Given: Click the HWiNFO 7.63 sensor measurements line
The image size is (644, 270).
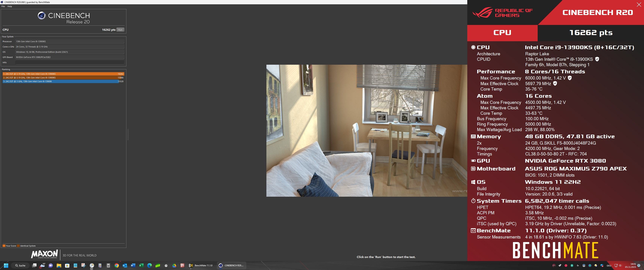Looking at the screenshot, I should click(x=566, y=237).
